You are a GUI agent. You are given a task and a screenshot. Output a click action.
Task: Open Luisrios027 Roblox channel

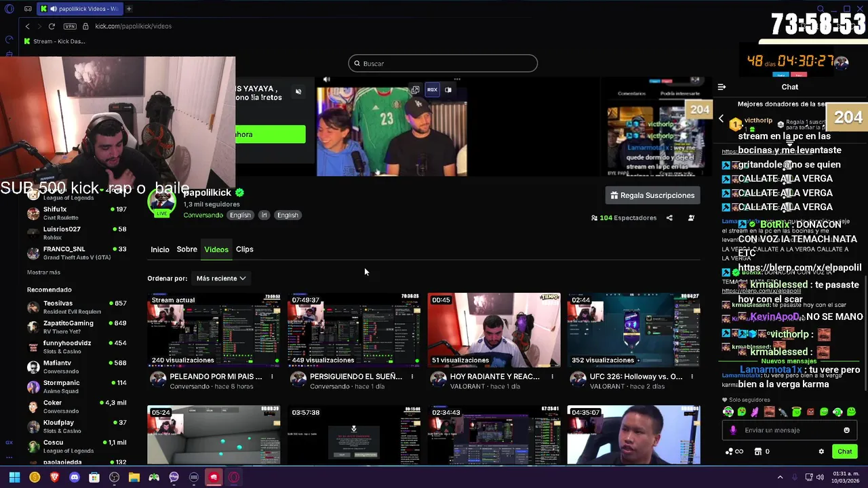(77, 233)
